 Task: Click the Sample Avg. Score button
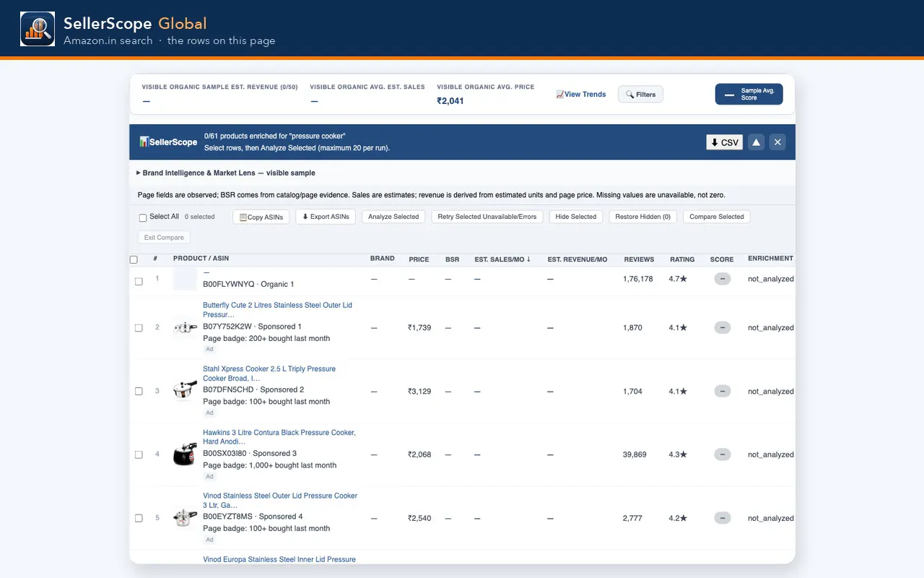749,95
